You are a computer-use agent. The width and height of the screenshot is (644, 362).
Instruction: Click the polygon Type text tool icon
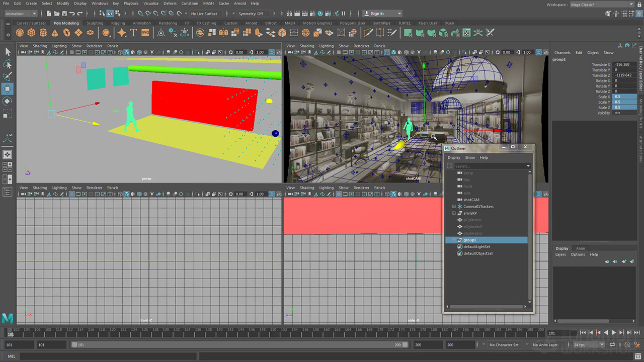(x=133, y=33)
